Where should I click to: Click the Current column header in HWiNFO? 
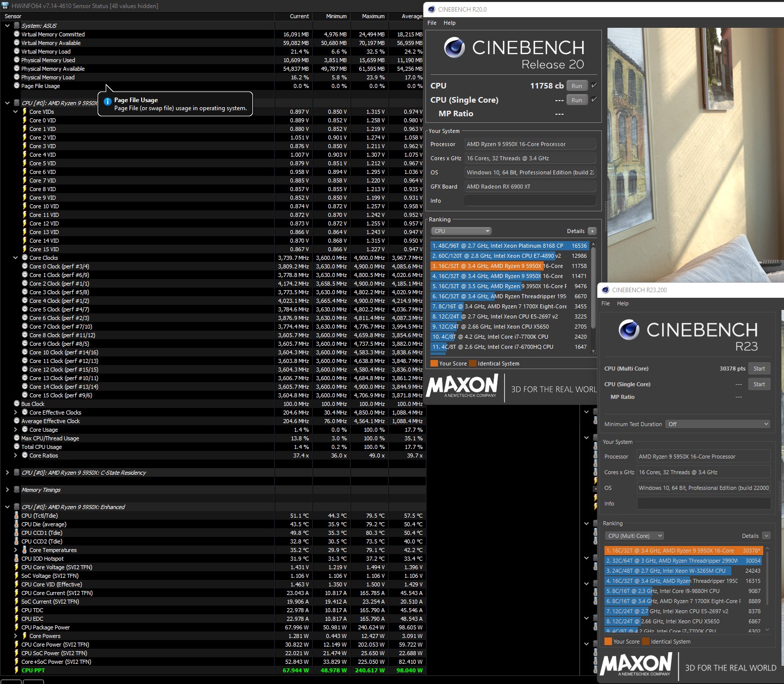point(293,16)
